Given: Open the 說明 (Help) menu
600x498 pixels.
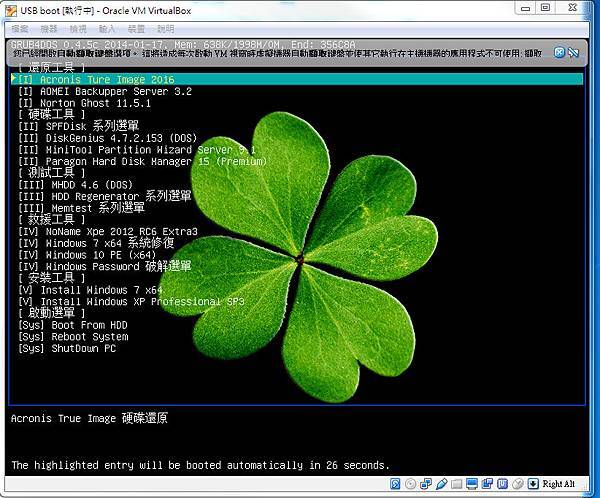Looking at the screenshot, I should coord(165,29).
